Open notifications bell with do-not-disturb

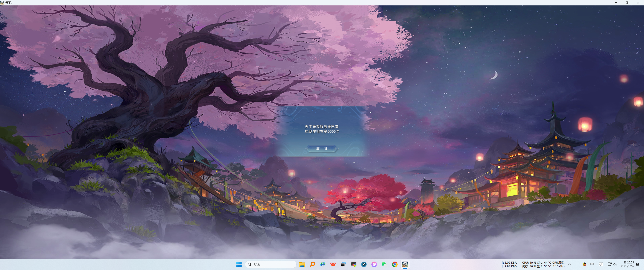[637, 264]
